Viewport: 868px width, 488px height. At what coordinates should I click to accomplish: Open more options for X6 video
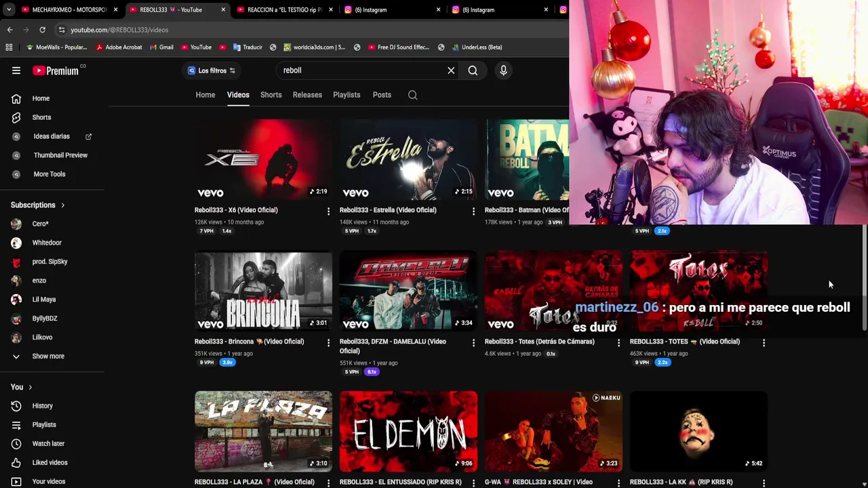coord(328,211)
